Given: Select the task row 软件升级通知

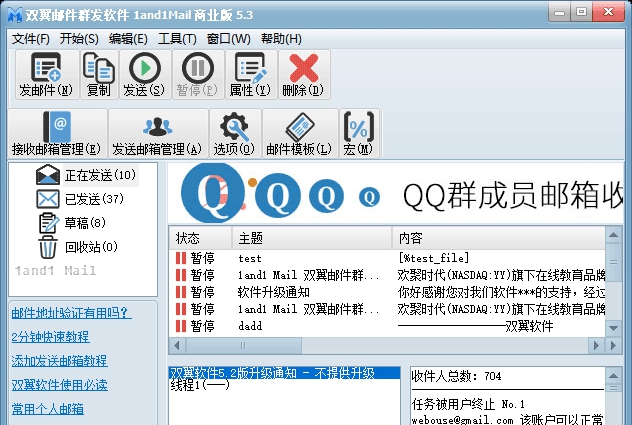Looking at the screenshot, I should pyautogui.click(x=387, y=292).
